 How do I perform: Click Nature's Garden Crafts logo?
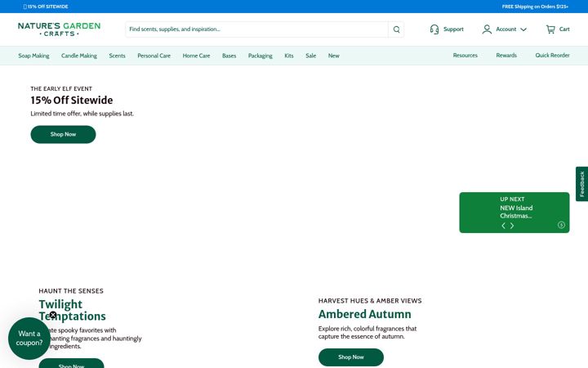point(60,29)
